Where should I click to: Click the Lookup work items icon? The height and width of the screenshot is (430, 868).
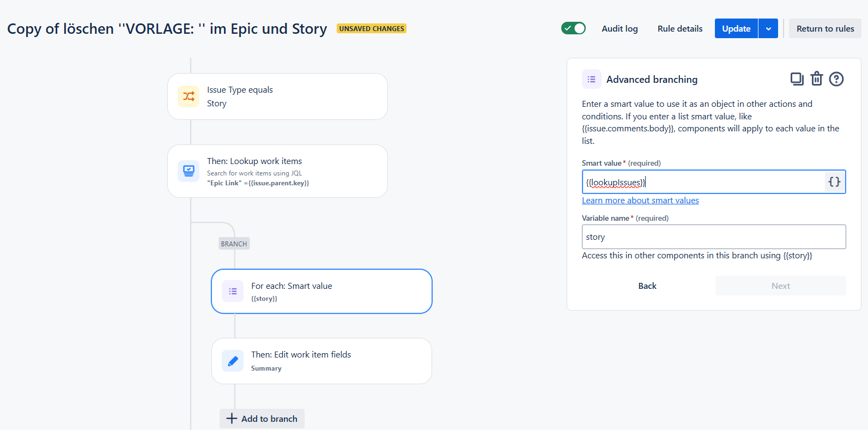pos(189,171)
